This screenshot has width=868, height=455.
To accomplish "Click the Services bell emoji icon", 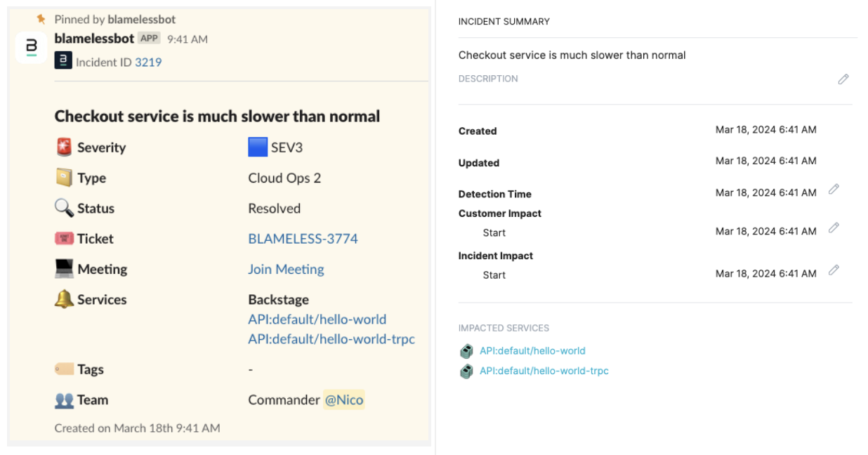I will [64, 299].
